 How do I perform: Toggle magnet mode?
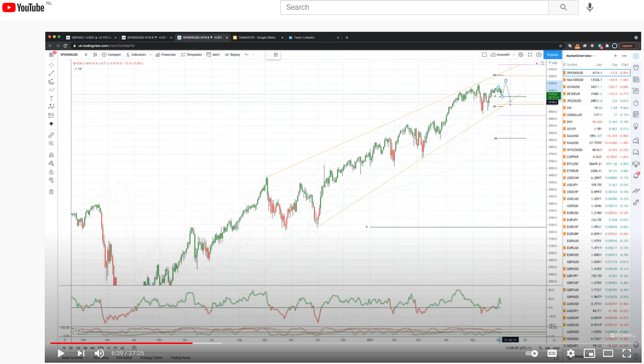pyautogui.click(x=51, y=155)
